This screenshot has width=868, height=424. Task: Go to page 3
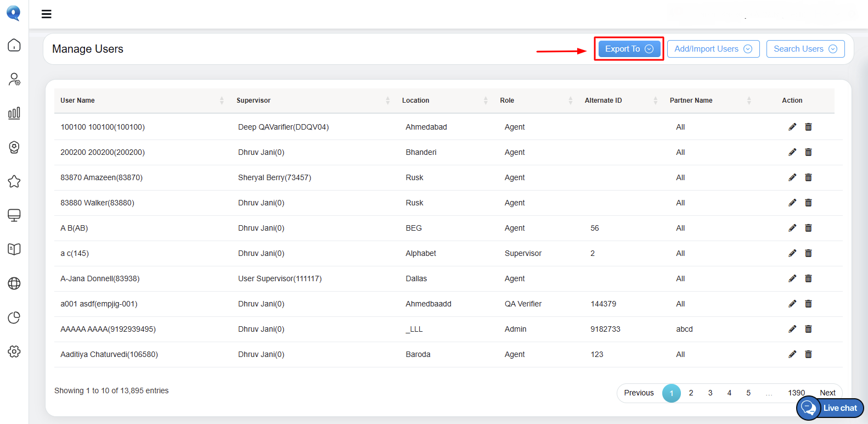pyautogui.click(x=710, y=393)
